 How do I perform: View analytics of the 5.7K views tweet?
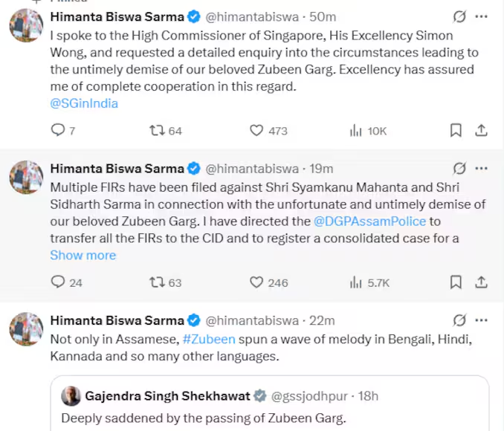pos(356,282)
